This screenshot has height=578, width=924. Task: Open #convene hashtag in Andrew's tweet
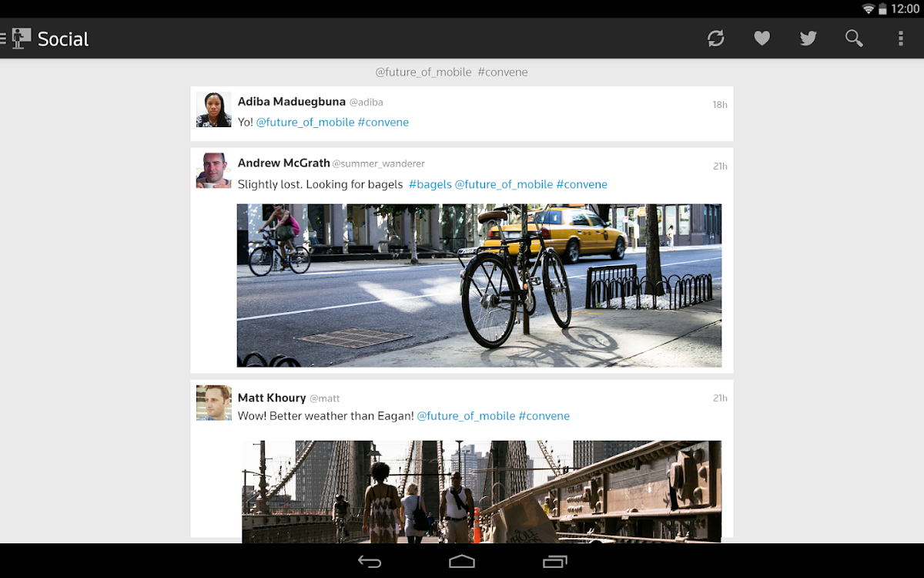click(582, 184)
